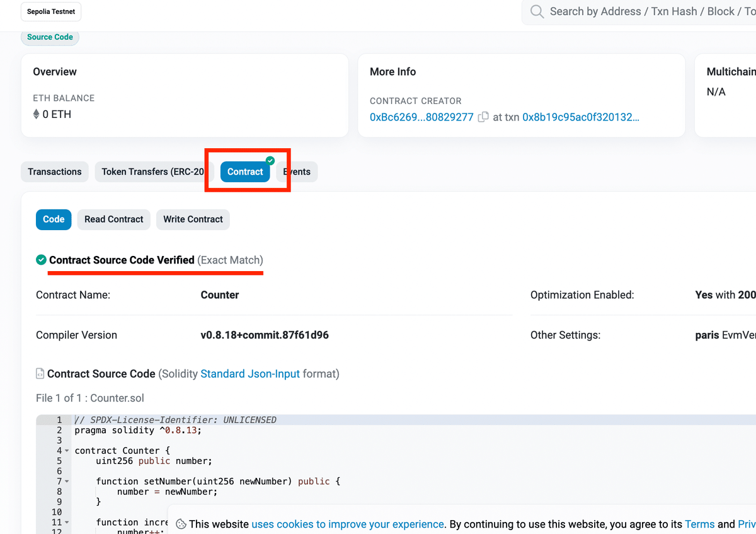Click the function setNumber code line
This screenshot has height=534, width=756.
pyautogui.click(x=218, y=482)
